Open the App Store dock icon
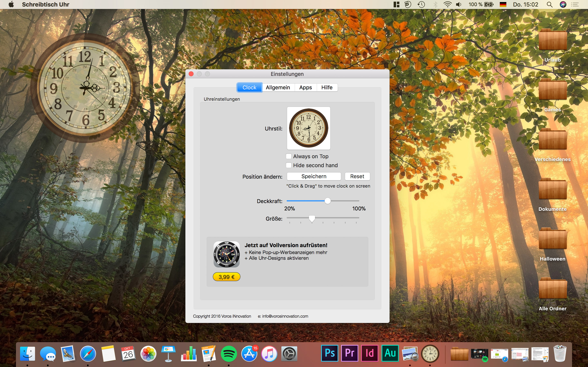 click(249, 353)
